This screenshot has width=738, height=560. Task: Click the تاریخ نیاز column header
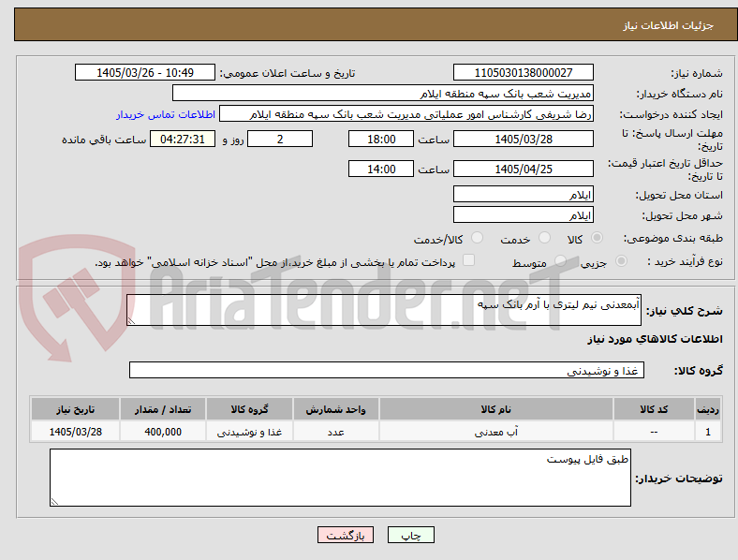(x=75, y=409)
